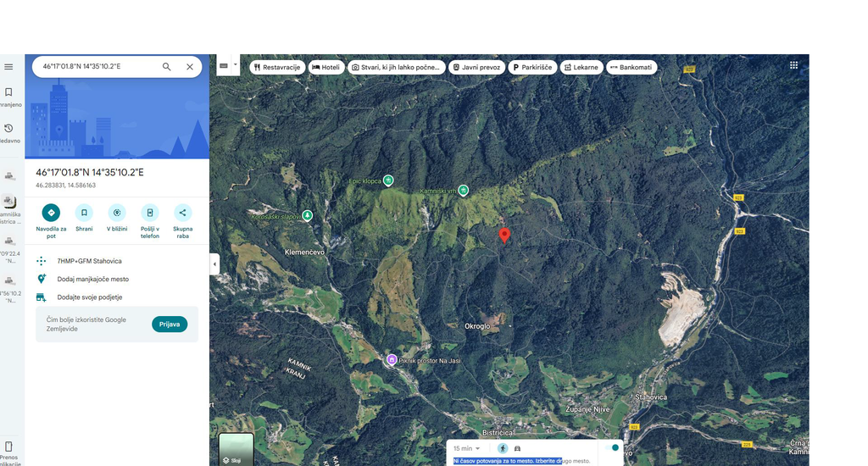Click the Prijava sign-in button
The image size is (868, 466).
pos(170,325)
